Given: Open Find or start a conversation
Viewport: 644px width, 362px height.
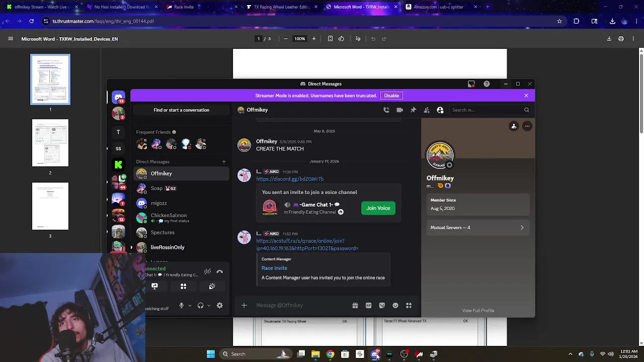Looking at the screenshot, I should click(182, 110).
